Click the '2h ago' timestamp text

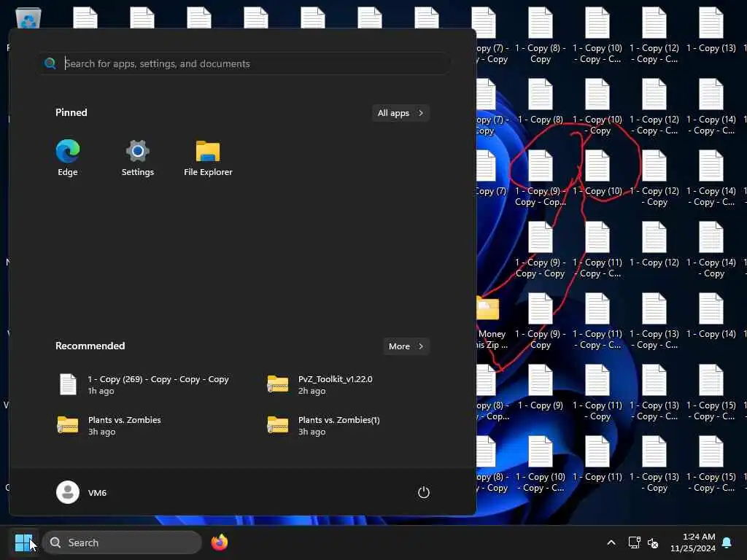[311, 391]
